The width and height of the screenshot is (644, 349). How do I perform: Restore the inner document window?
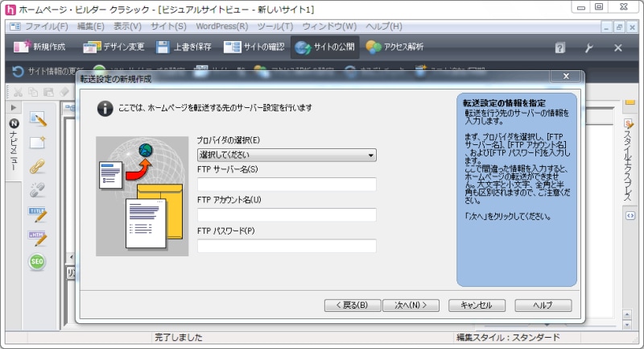click(619, 27)
